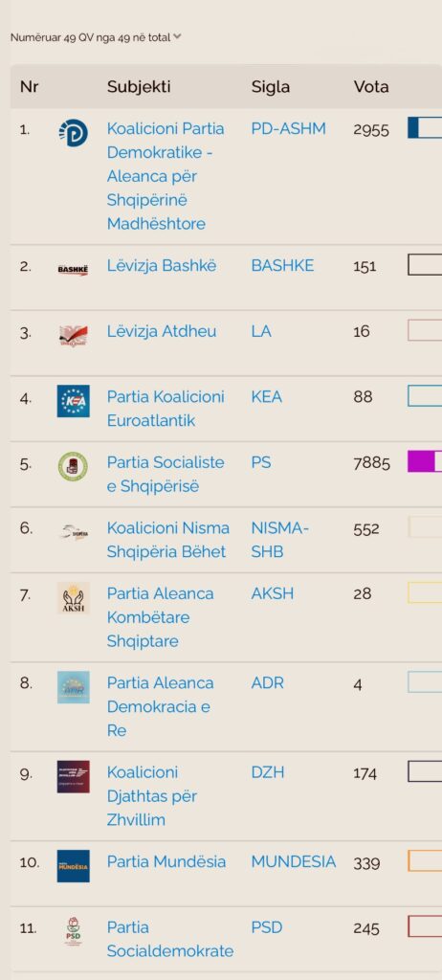Click the Djathtas për Zhvillim coalition logo
This screenshot has width=442, height=980.
(x=73, y=777)
